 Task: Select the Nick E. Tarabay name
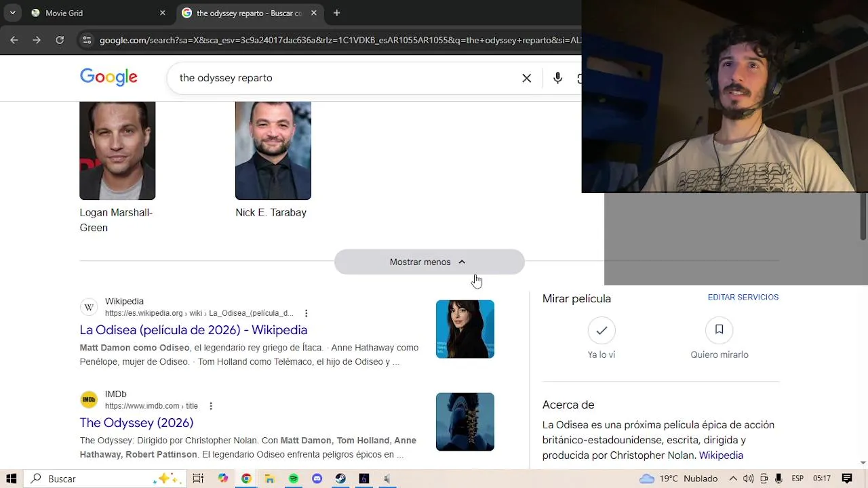[x=271, y=213]
